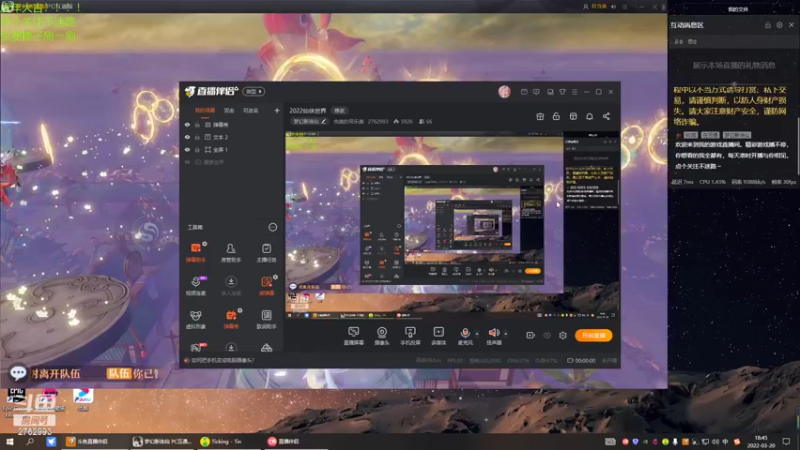The image size is (800, 450).
Task: Open settings gear in interactive message panel
Action: 779,25
